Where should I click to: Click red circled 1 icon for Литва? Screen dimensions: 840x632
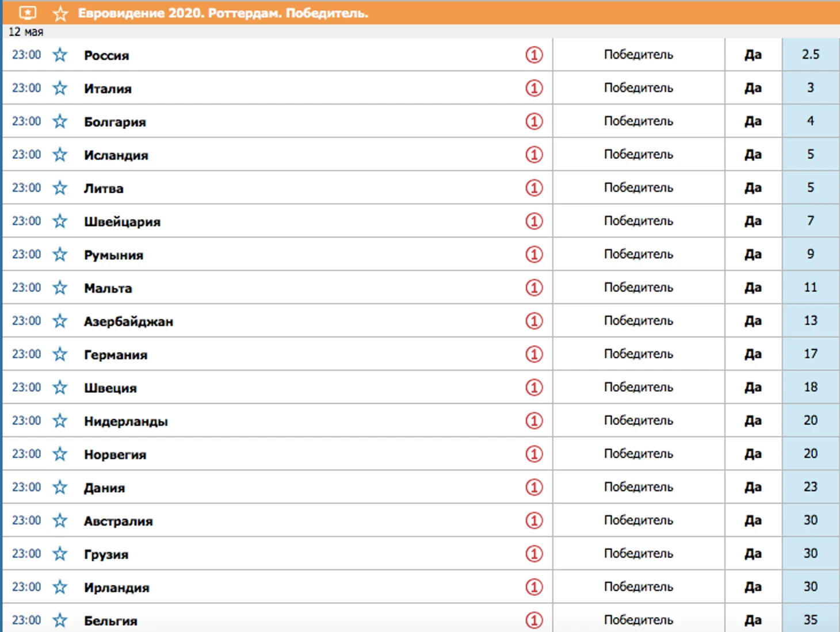534,187
